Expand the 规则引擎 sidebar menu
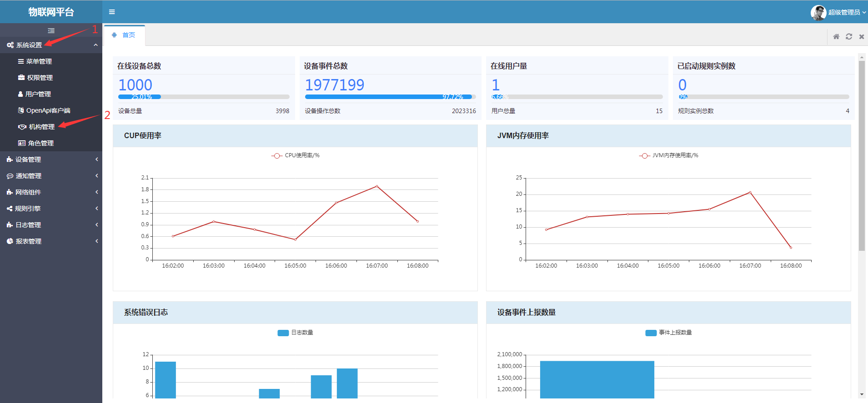Viewport: 868px width, 403px height. [28, 209]
